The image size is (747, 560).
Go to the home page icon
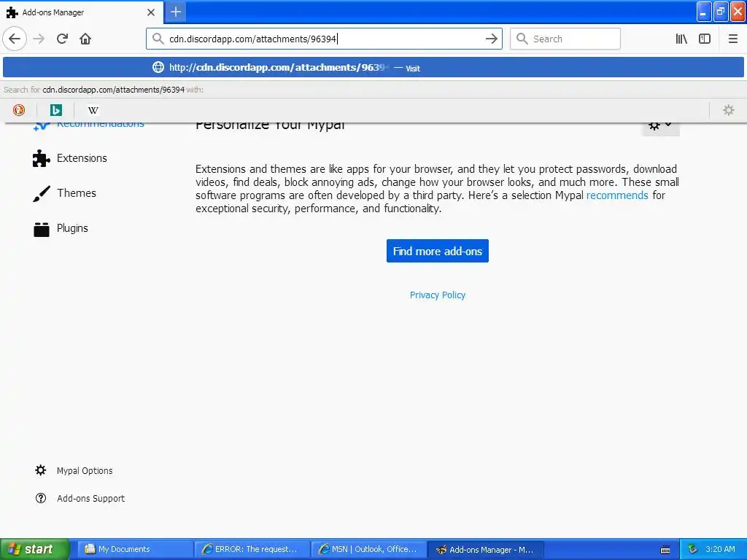pos(85,39)
